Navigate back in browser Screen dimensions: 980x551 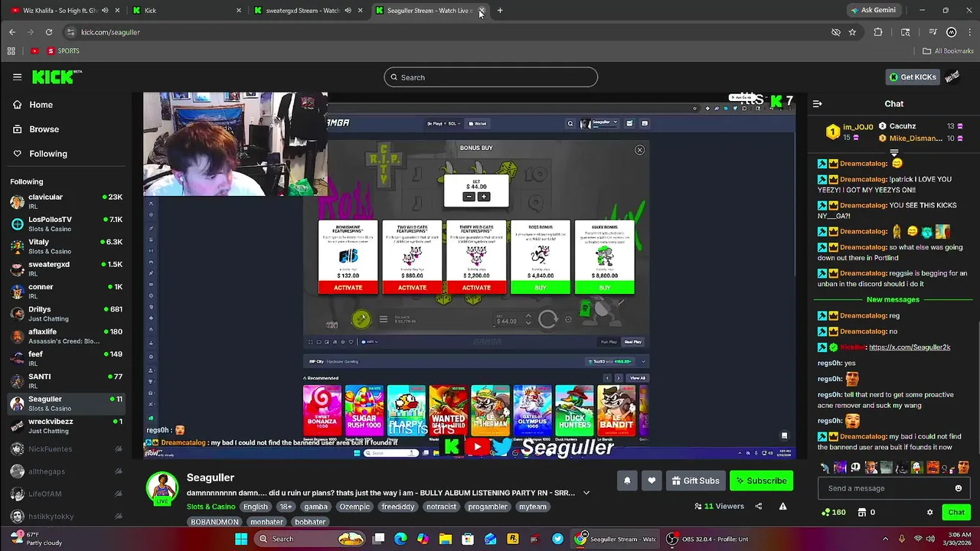[x=11, y=32]
